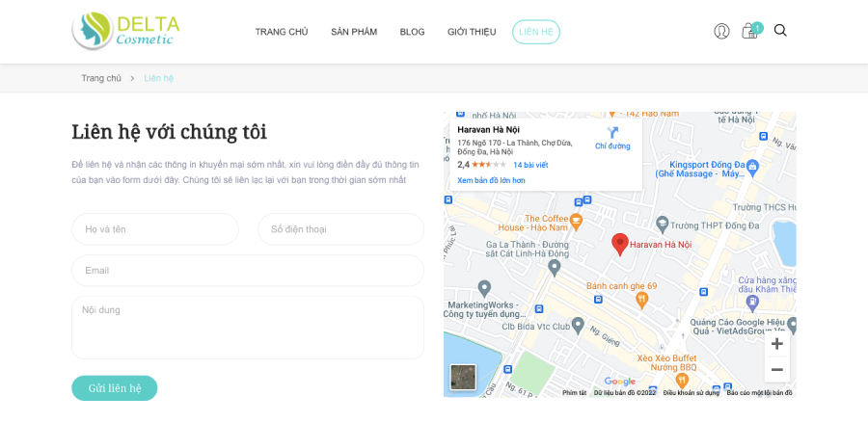
Task: Click the Trang chủ breadcrumb link
Action: pyautogui.click(x=100, y=78)
